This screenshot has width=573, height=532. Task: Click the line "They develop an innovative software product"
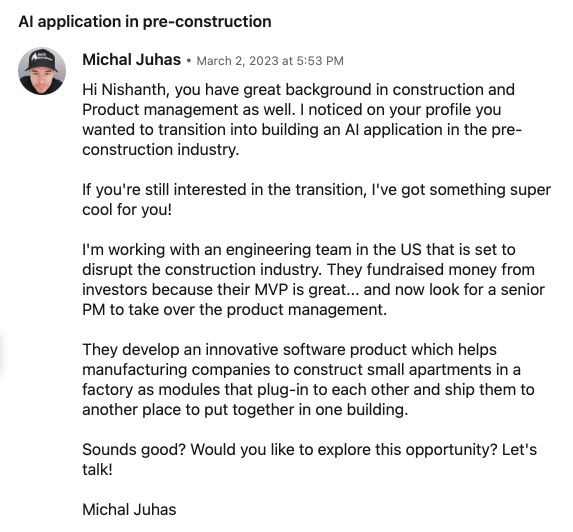click(x=289, y=350)
